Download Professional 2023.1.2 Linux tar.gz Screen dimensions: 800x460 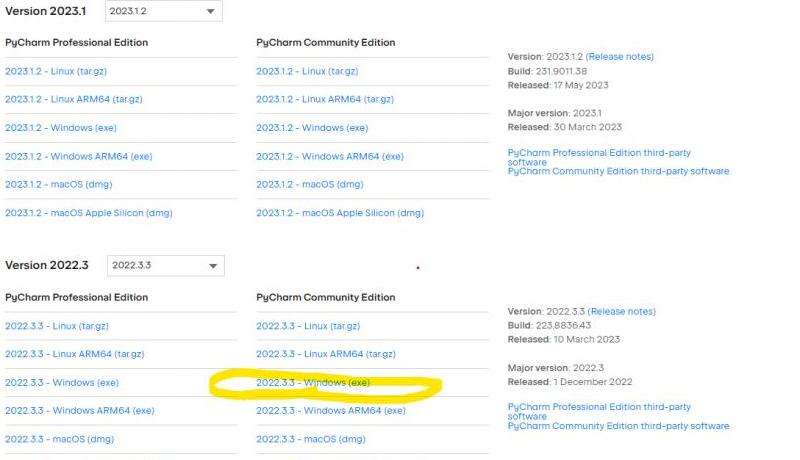[x=56, y=71]
